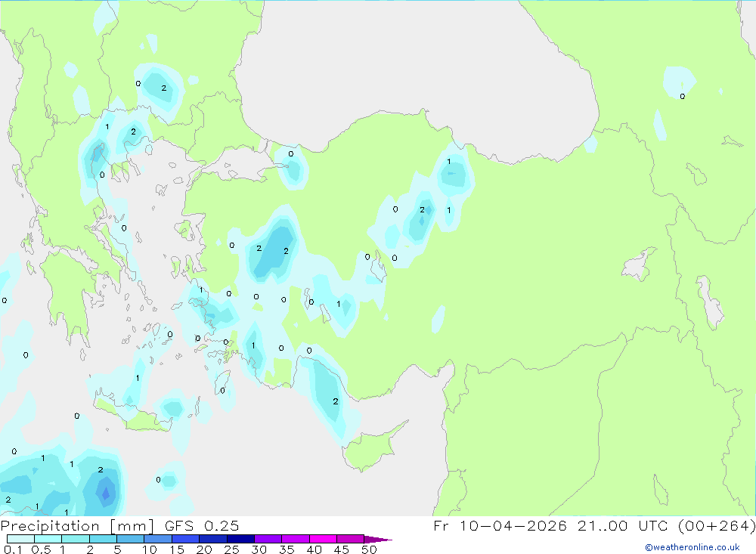Click the "50" legend scale label

[x=369, y=549]
